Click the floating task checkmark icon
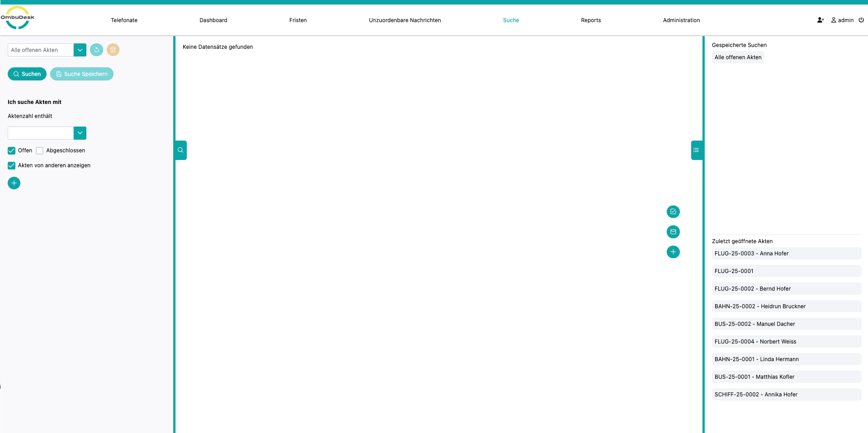The image size is (868, 433). (673, 212)
